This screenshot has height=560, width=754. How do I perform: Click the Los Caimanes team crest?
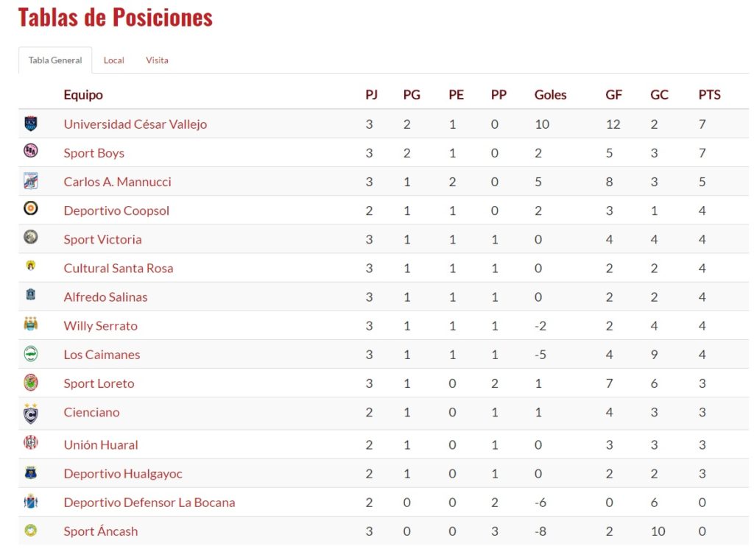[31, 354]
